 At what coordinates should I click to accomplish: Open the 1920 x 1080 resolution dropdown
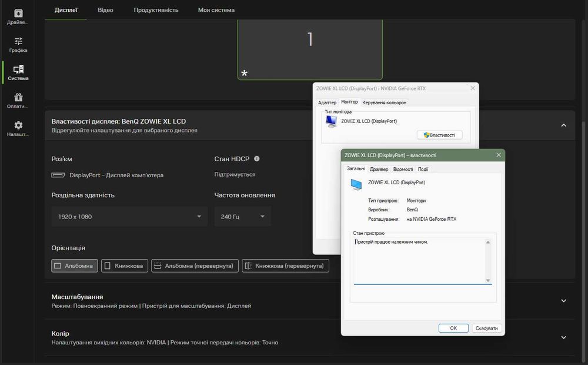point(129,217)
